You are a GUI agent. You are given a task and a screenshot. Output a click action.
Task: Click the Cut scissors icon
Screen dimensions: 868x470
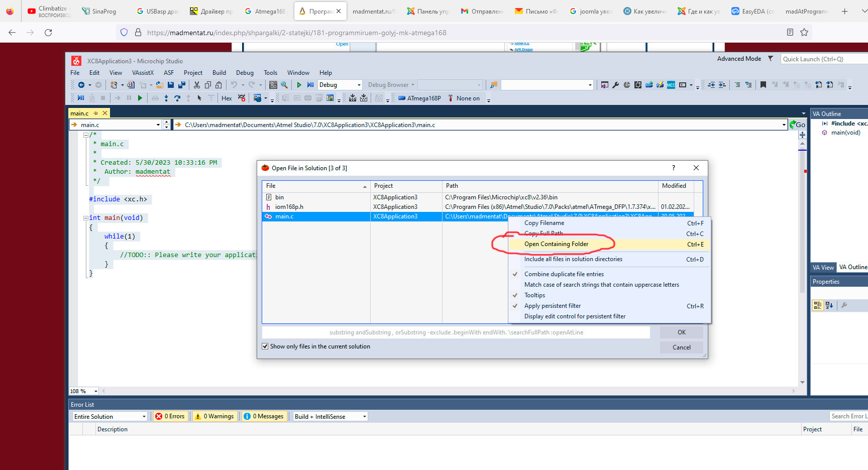[x=197, y=85]
